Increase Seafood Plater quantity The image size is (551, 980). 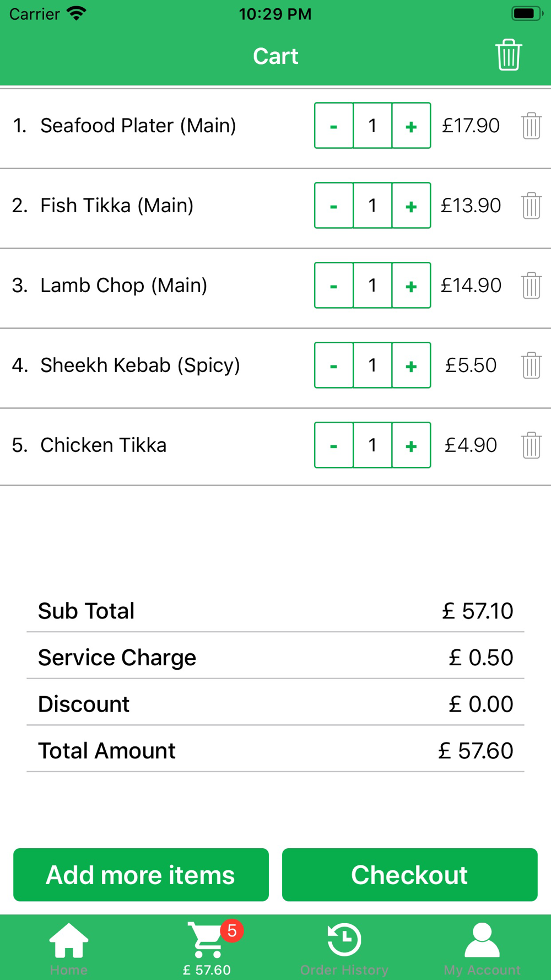(x=411, y=126)
